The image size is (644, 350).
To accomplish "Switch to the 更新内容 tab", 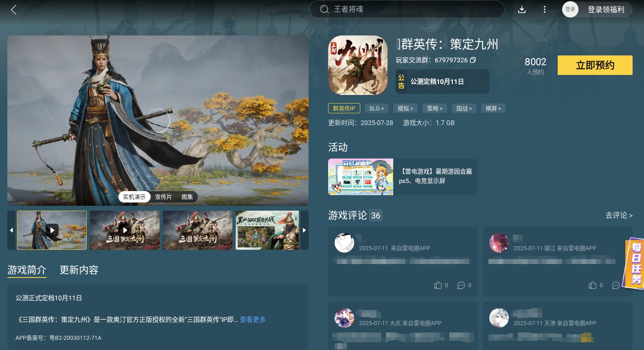I will pyautogui.click(x=79, y=270).
